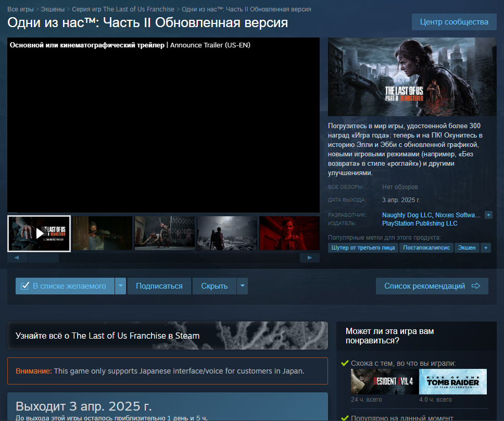This screenshot has width=504, height=421.
Task: Add a tag with the plus button
Action: 486,247
